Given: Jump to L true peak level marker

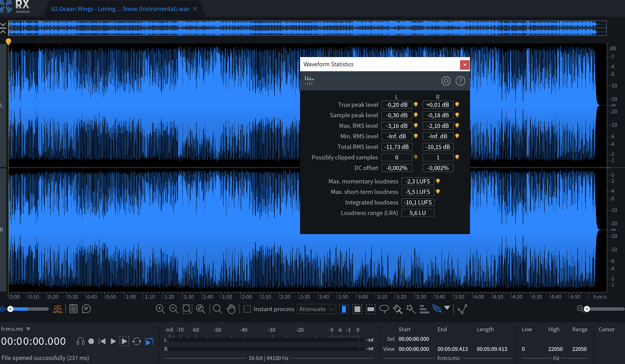Looking at the screenshot, I should pyautogui.click(x=416, y=105).
